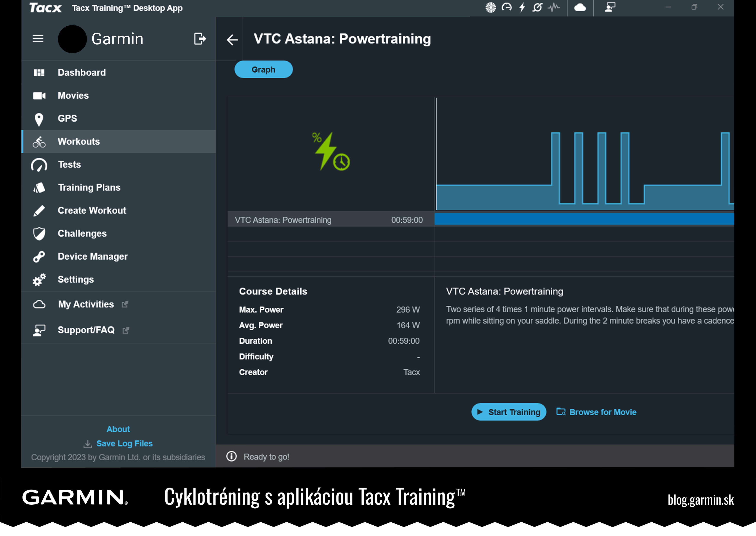
Task: Click the support chat icon in title bar
Action: click(x=610, y=7)
